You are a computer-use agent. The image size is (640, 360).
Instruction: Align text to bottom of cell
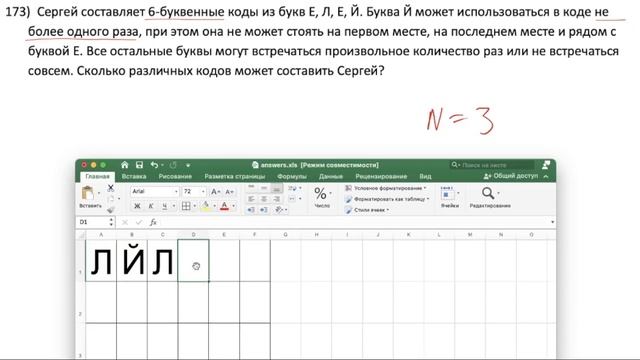tap(277, 188)
